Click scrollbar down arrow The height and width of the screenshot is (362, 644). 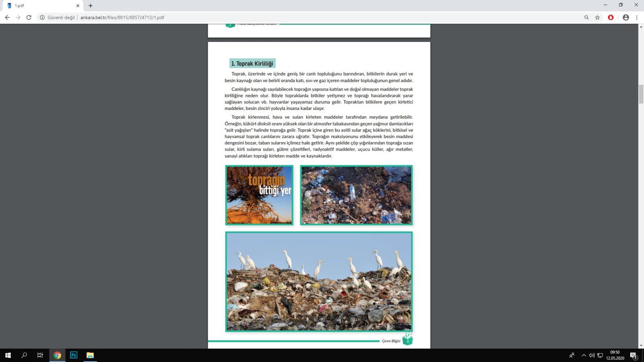pos(641,345)
